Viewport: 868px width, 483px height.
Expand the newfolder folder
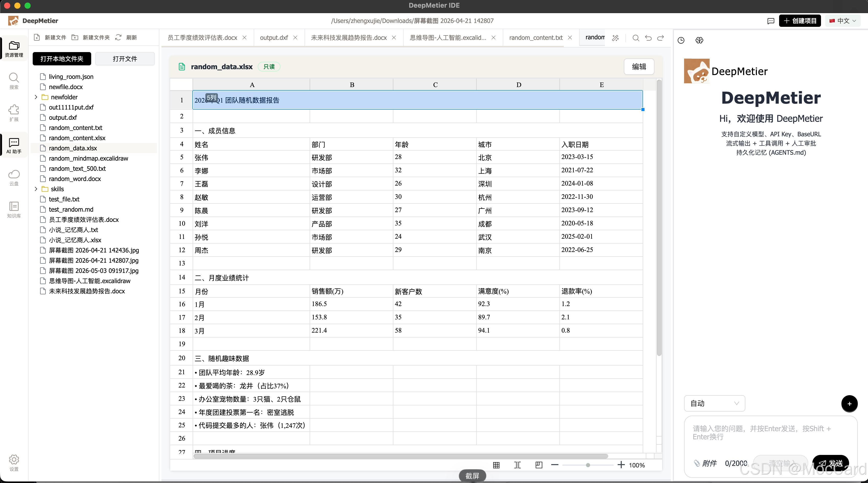click(36, 97)
